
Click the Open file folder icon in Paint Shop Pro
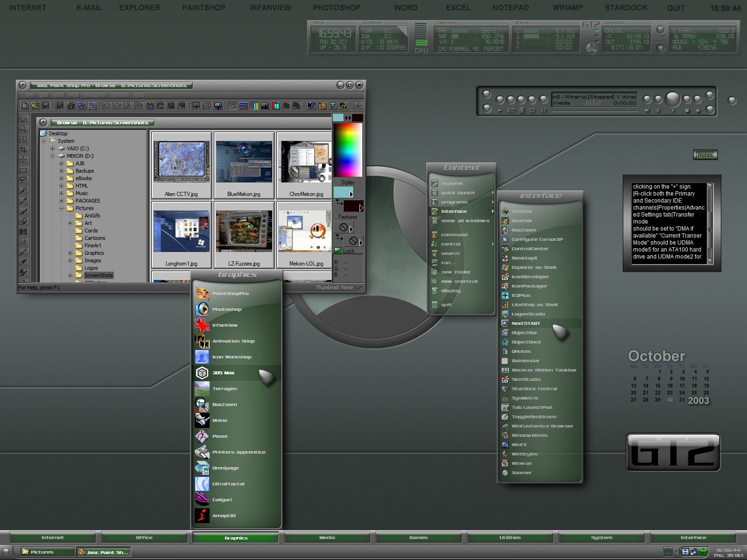[35, 106]
